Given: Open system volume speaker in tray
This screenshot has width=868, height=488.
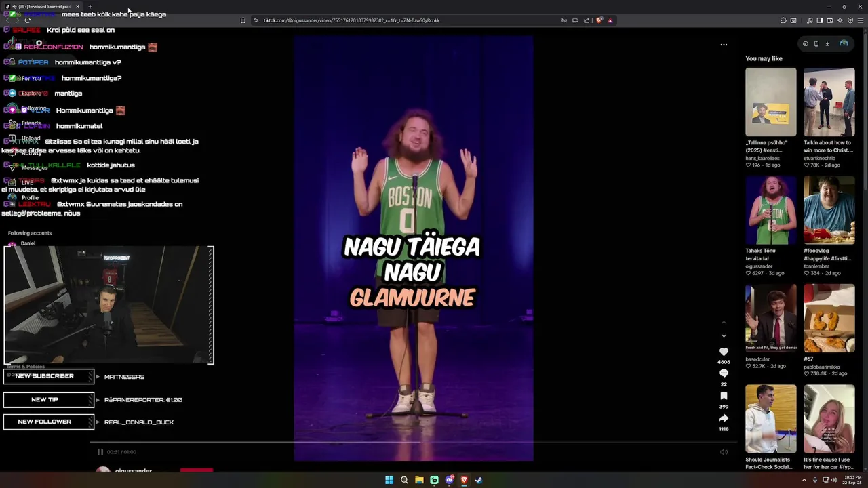Looking at the screenshot, I should pyautogui.click(x=834, y=480).
